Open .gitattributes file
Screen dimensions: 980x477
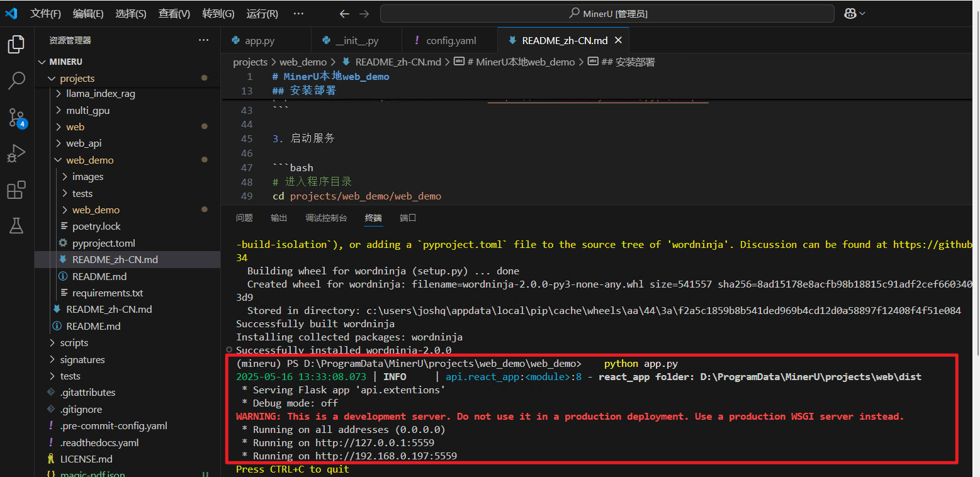pyautogui.click(x=127, y=393)
